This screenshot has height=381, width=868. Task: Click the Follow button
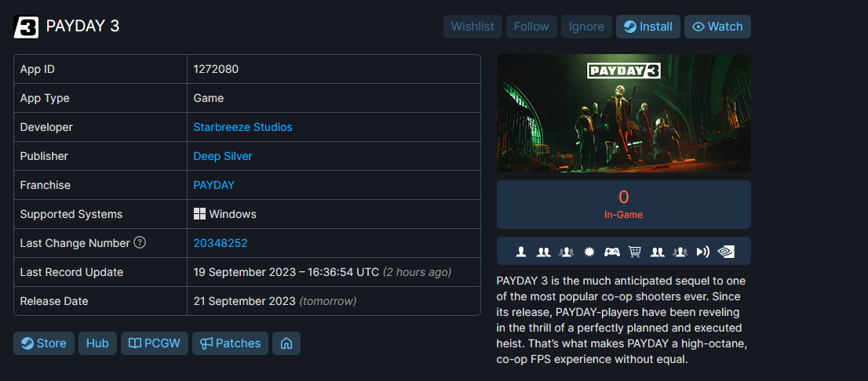(x=531, y=27)
